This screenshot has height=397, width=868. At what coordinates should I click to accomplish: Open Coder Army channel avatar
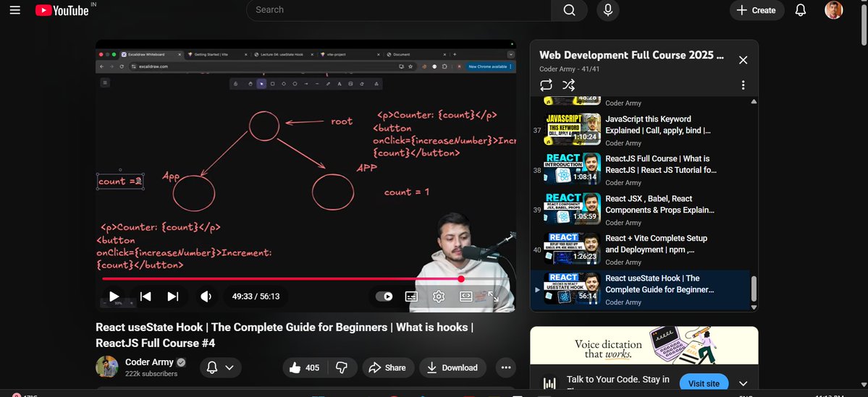(x=107, y=367)
